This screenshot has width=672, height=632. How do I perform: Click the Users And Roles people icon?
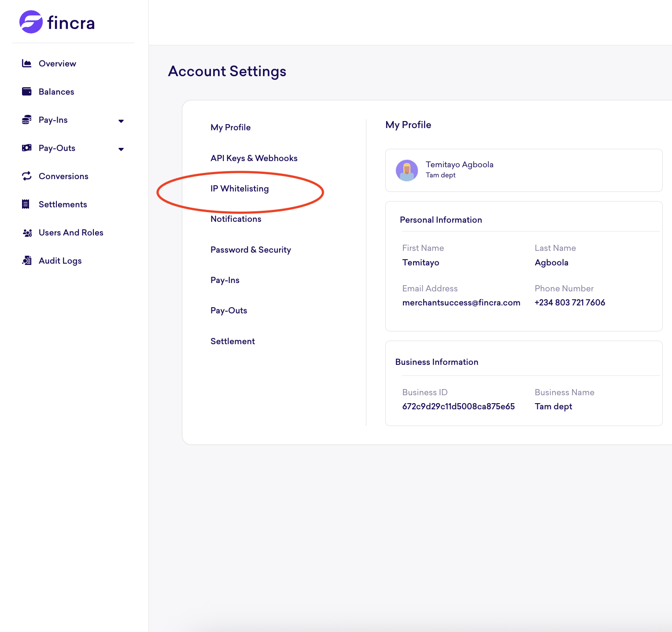(x=27, y=233)
